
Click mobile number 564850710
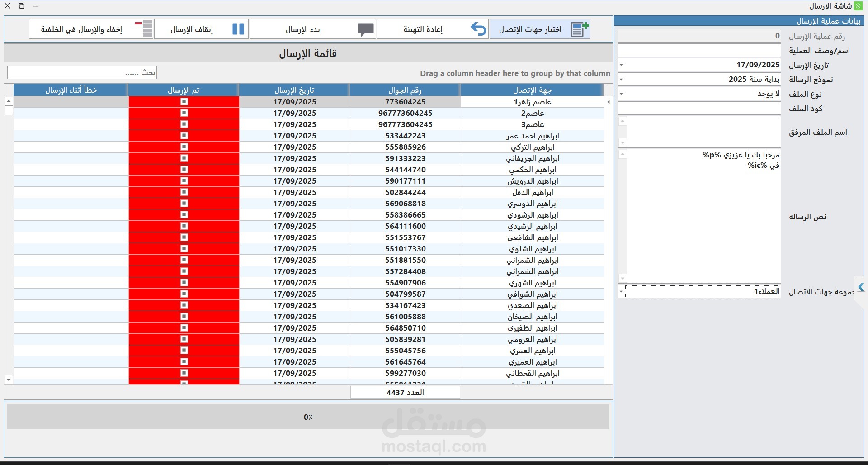coord(406,328)
